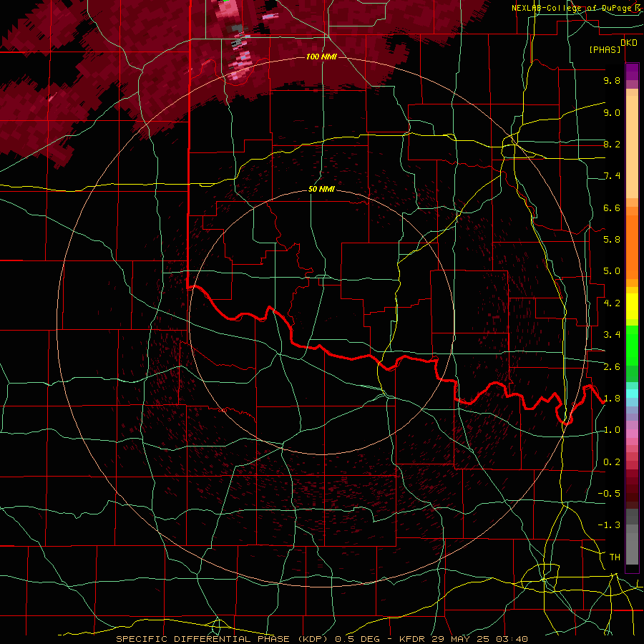
Task: Select the 0.2 legend scale value
Action: point(612,462)
